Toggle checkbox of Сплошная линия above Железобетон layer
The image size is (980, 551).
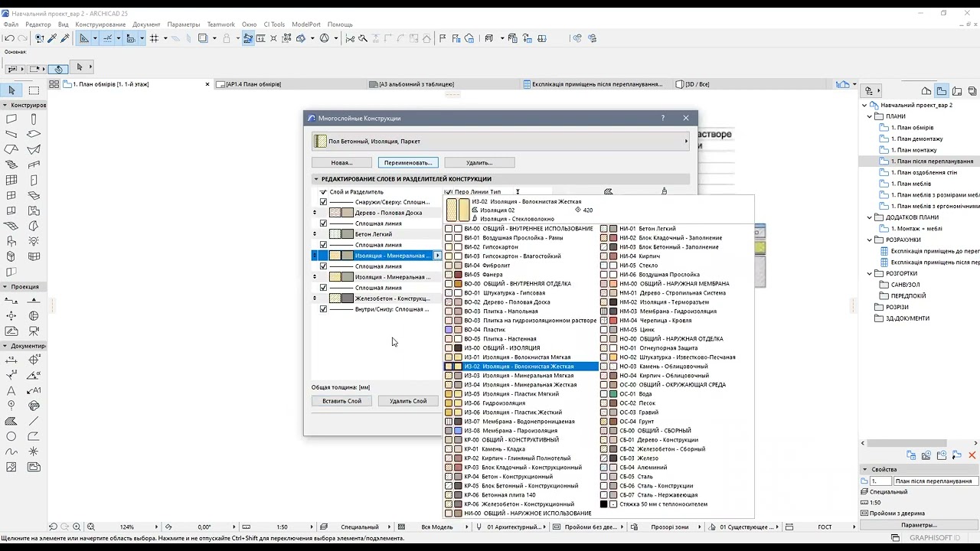coord(323,288)
